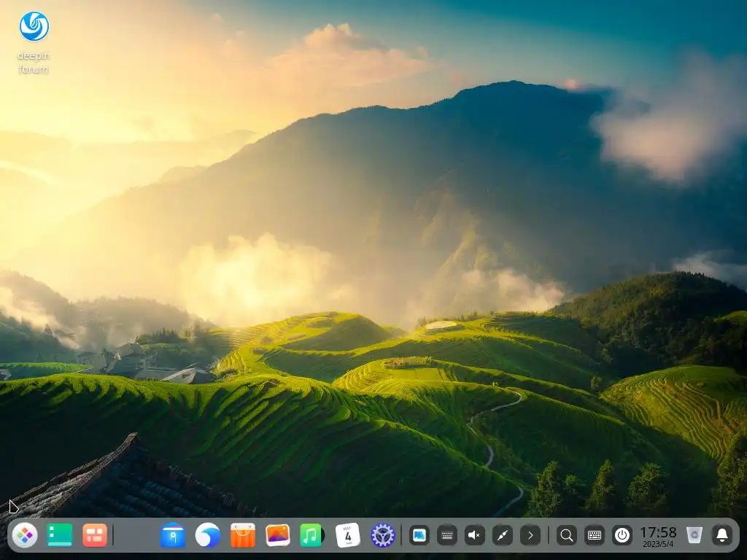Open the Album image viewer icon
Viewport: 747px width, 560px height.
[278, 535]
